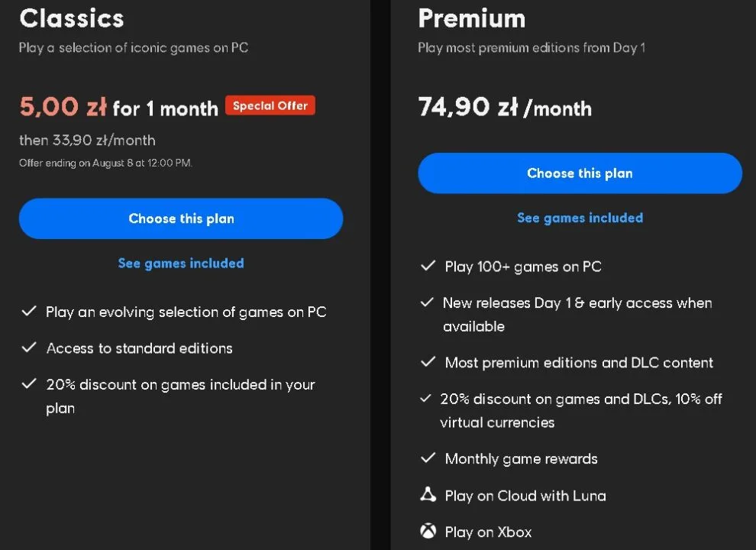Click checkmark next to "Most premium editions and DLC content"
This screenshot has width=756, height=550.
pyautogui.click(x=428, y=362)
